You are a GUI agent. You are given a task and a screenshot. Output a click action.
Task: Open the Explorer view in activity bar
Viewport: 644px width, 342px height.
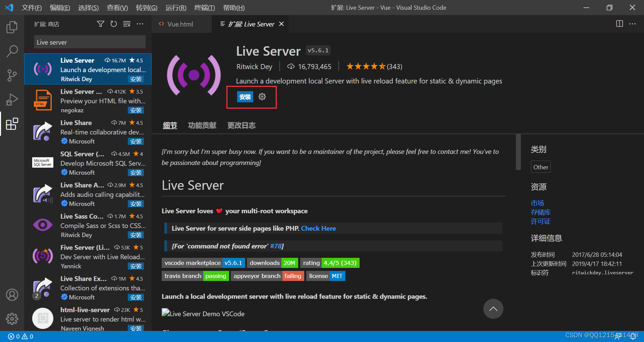12,27
